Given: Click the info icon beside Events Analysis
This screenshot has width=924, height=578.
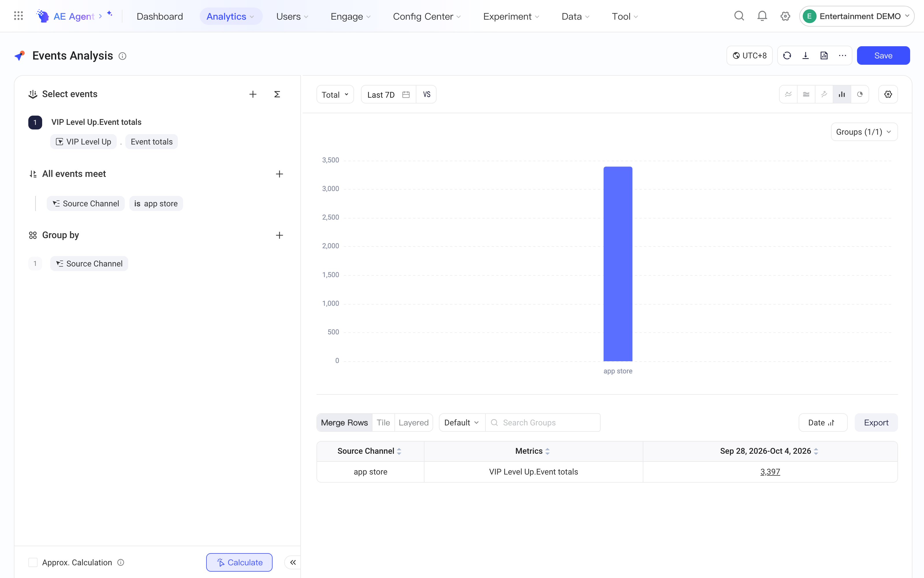Looking at the screenshot, I should (x=122, y=56).
